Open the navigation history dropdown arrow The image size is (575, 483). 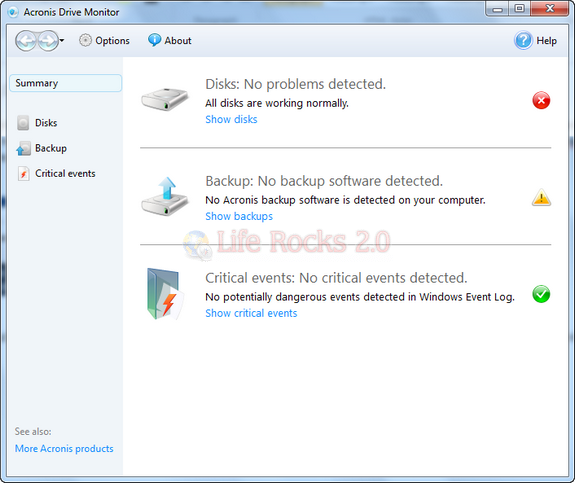[62, 40]
